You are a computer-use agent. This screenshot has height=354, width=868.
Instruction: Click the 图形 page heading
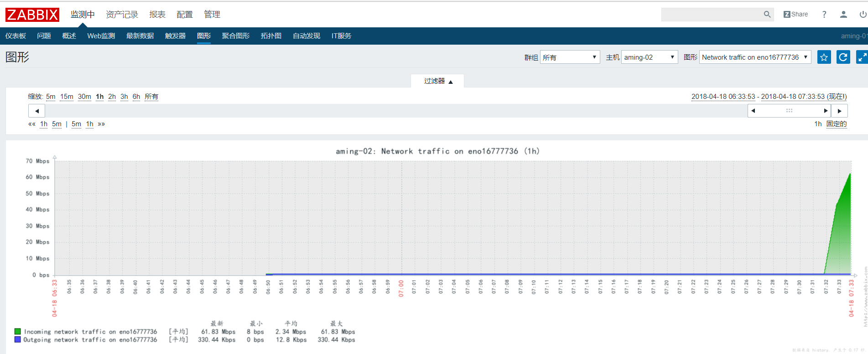(17, 57)
